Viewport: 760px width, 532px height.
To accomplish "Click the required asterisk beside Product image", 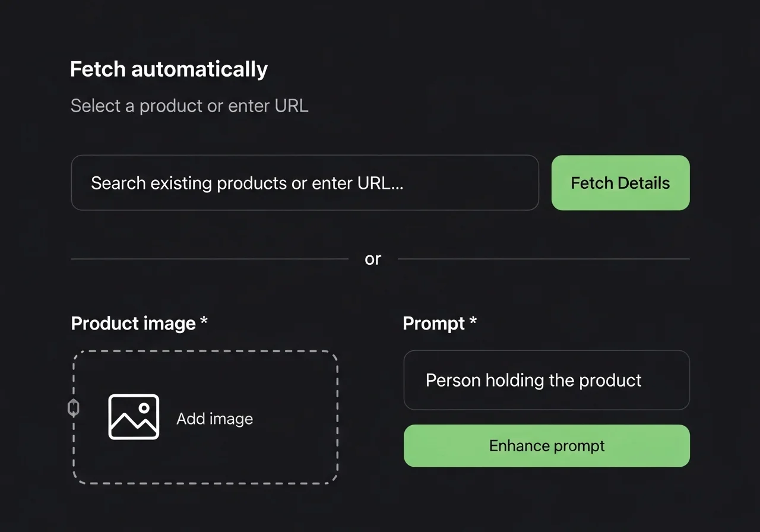I will (204, 322).
